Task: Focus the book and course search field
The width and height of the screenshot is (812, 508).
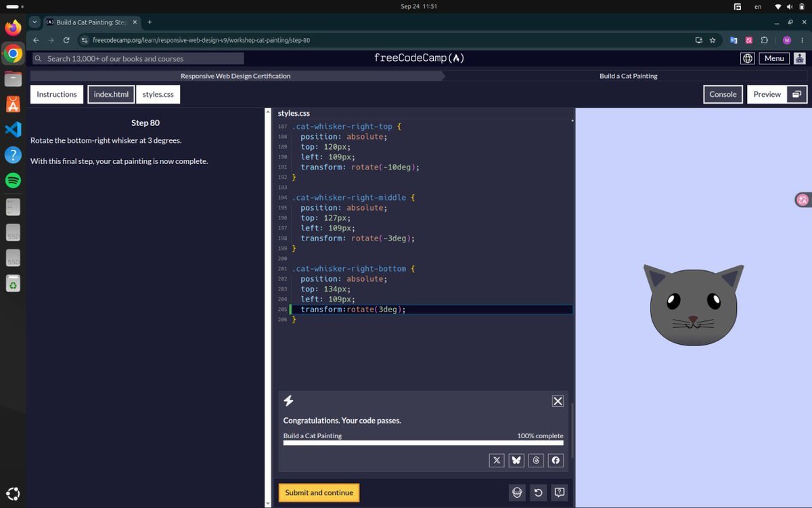Action: [x=138, y=59]
